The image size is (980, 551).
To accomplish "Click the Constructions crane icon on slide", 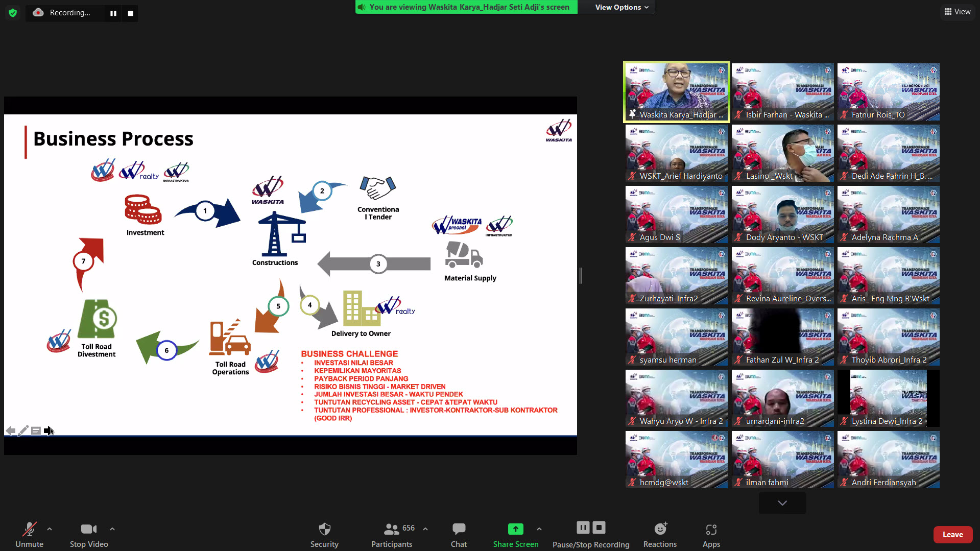I will click(x=281, y=234).
